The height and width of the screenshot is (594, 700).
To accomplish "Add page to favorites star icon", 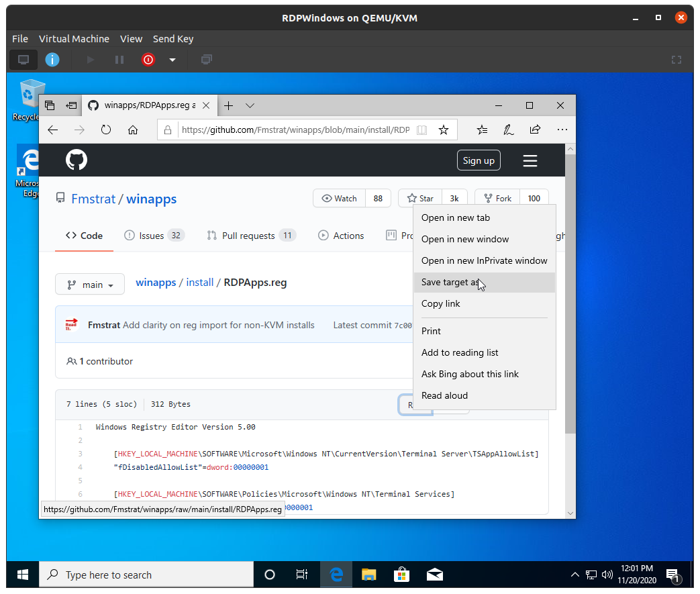I will coord(443,130).
